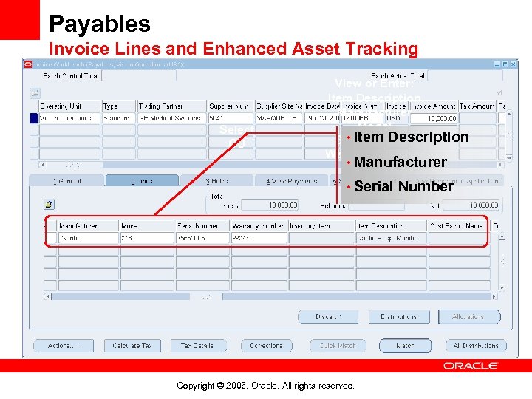Open the Distributions button in Lines tab

pyautogui.click(x=399, y=317)
